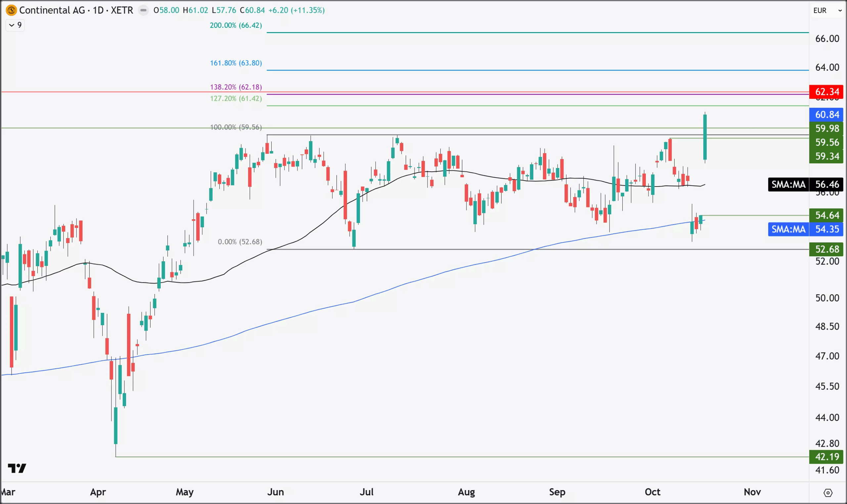Click the Oct label on time axis
Viewport: 847px width, 504px height.
point(652,492)
